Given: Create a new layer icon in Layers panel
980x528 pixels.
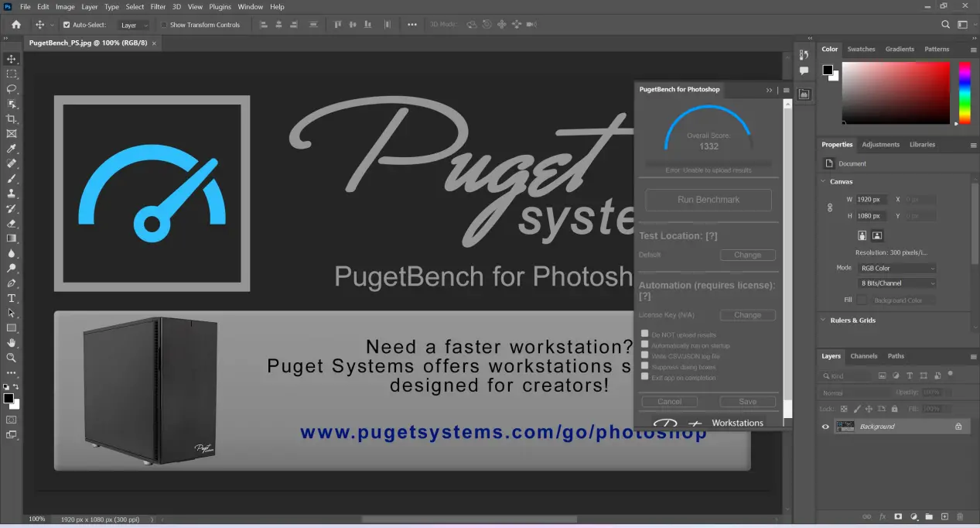Looking at the screenshot, I should [x=944, y=516].
